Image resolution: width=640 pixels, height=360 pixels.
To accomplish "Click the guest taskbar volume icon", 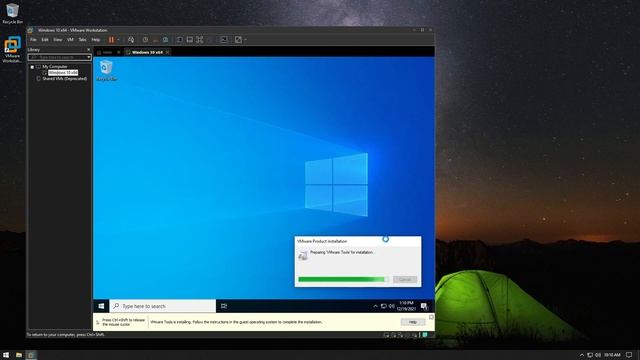I will (392, 306).
